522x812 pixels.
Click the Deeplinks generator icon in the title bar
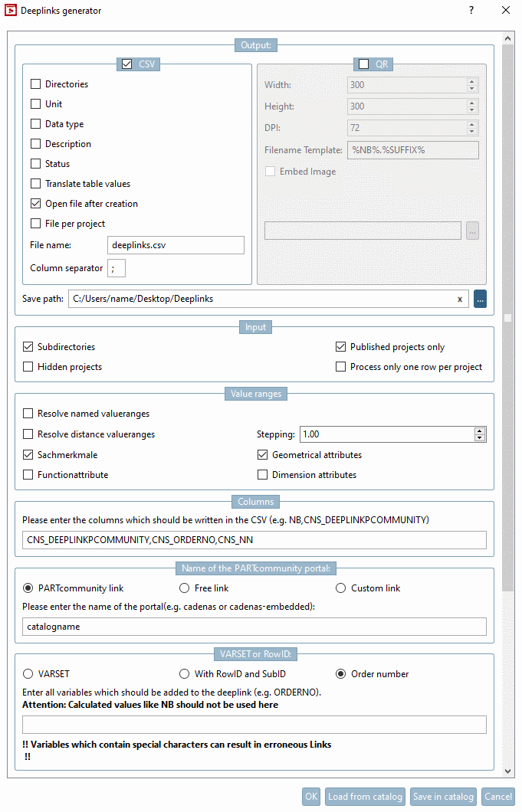11,11
